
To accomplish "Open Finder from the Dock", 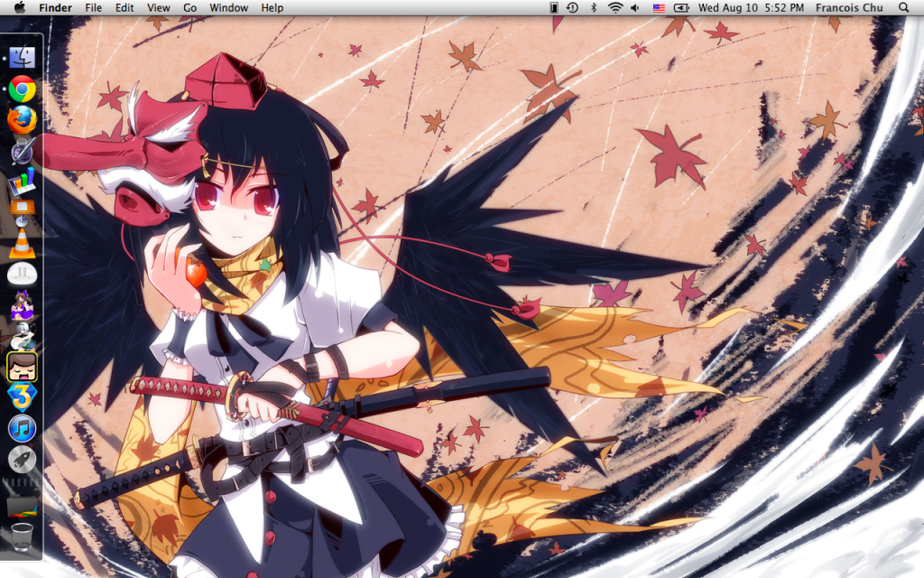I will pyautogui.click(x=23, y=57).
